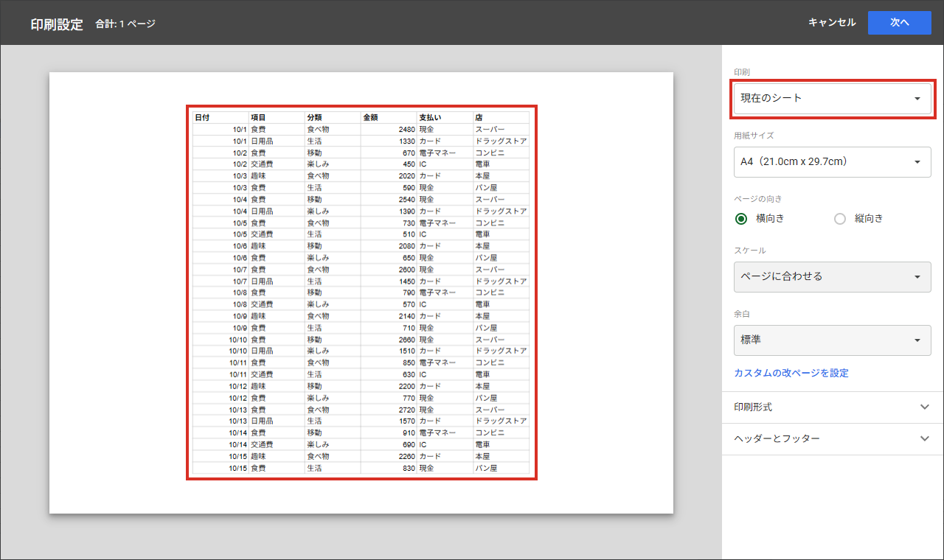Open the 現在のシート print range dropdown
The width and height of the screenshot is (944, 560).
pyautogui.click(x=832, y=99)
